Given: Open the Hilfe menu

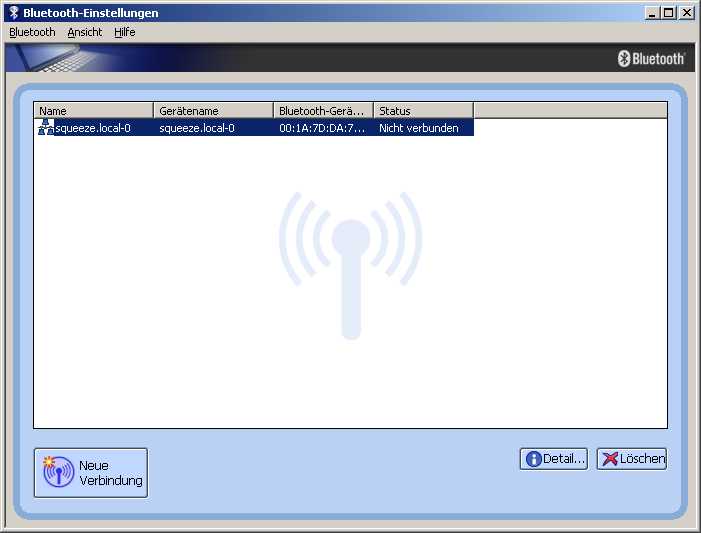Looking at the screenshot, I should [125, 32].
